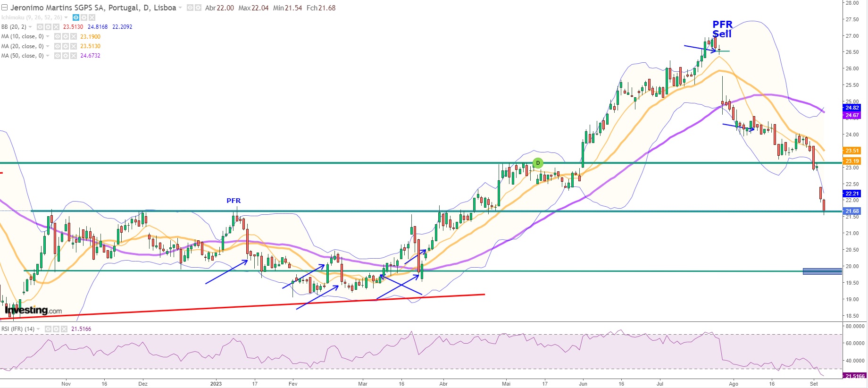Select the Ichimoku (9, 26, 52, 26) legend label

coord(32,17)
